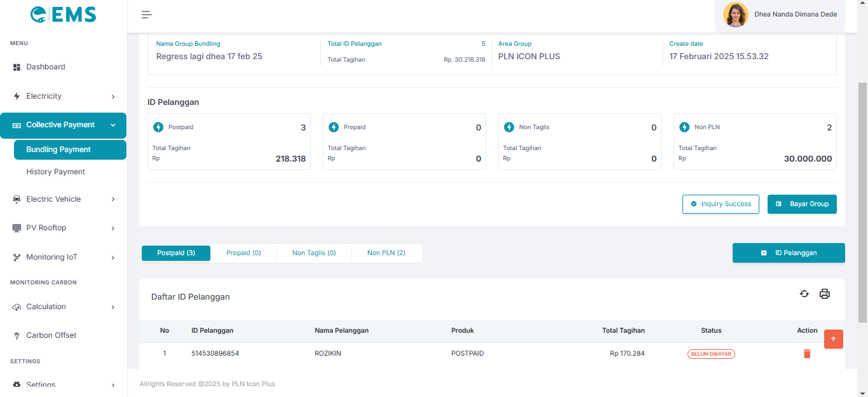Click the Dashboard grid icon in sidebar
Image resolution: width=868 pixels, height=397 pixels.
17,67
